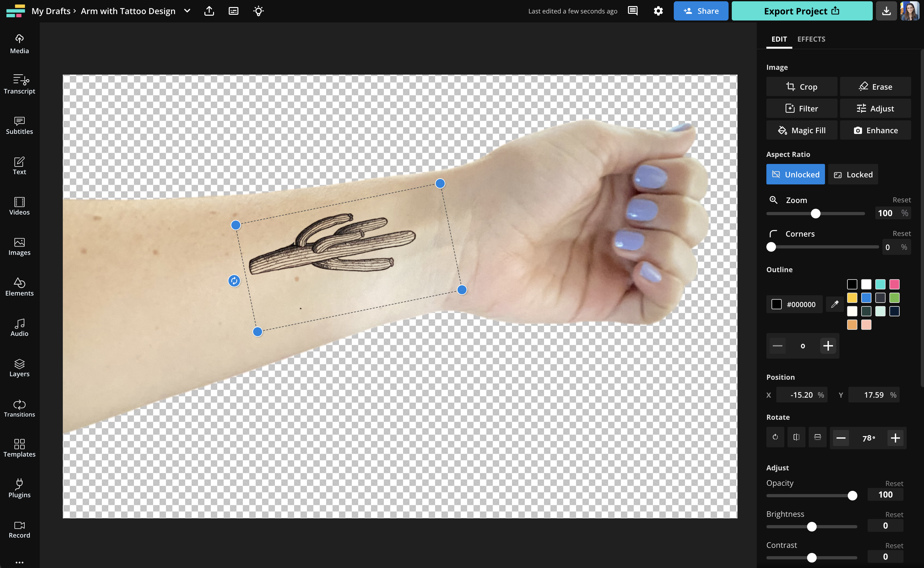This screenshot has height=568, width=924.
Task: Reset the Zoom value
Action: point(902,200)
